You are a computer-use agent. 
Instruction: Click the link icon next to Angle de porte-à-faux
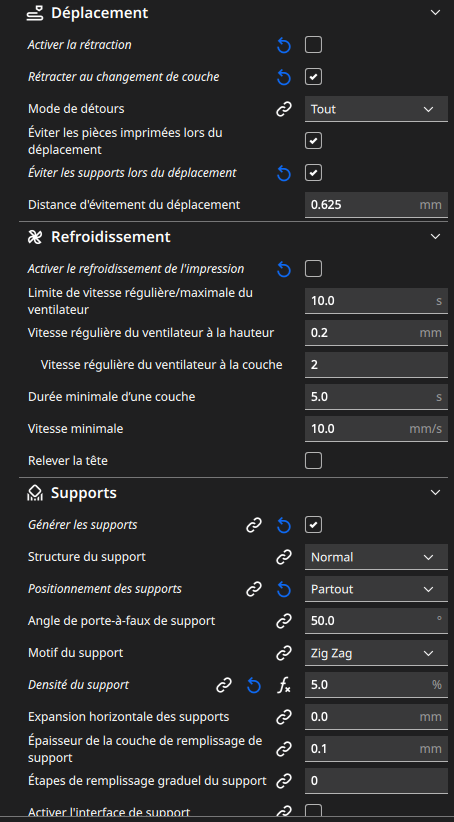pos(284,621)
